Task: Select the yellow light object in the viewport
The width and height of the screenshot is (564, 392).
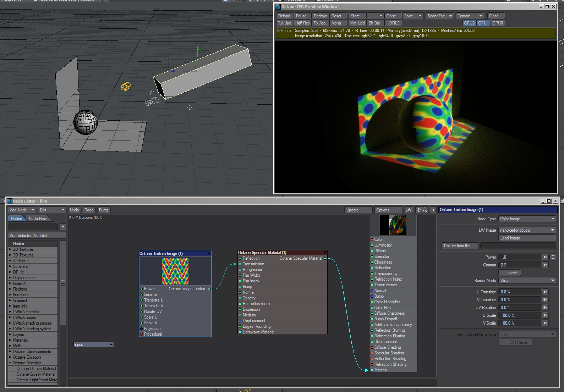Action: tap(126, 86)
